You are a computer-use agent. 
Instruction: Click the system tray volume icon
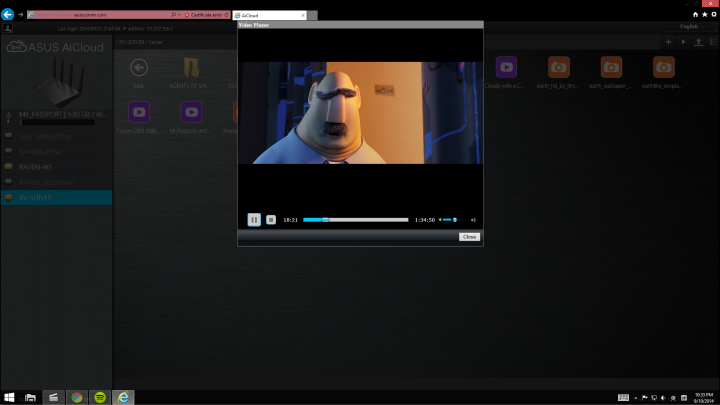coord(663,398)
